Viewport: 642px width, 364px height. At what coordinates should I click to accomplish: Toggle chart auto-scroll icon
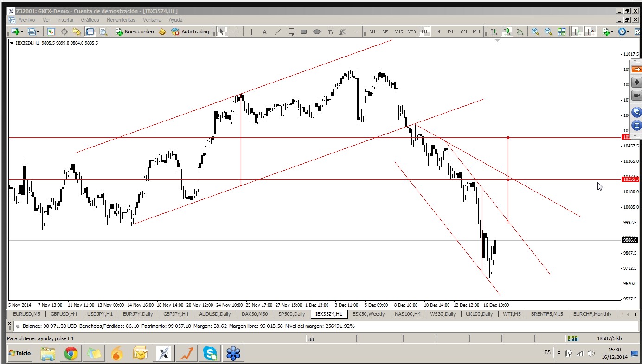(x=578, y=32)
